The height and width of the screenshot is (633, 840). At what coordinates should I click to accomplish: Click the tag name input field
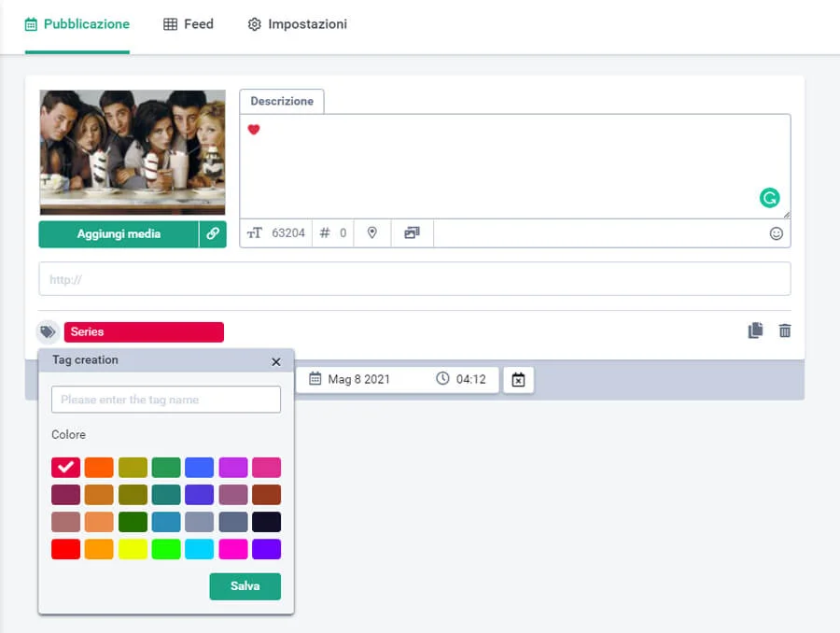pos(166,400)
